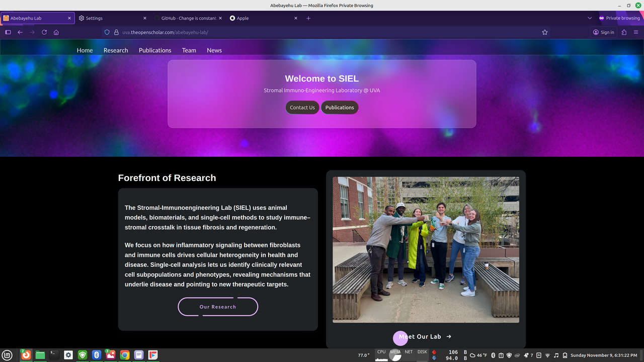
Task: Open the Linux Mint start menu
Action: [7, 355]
